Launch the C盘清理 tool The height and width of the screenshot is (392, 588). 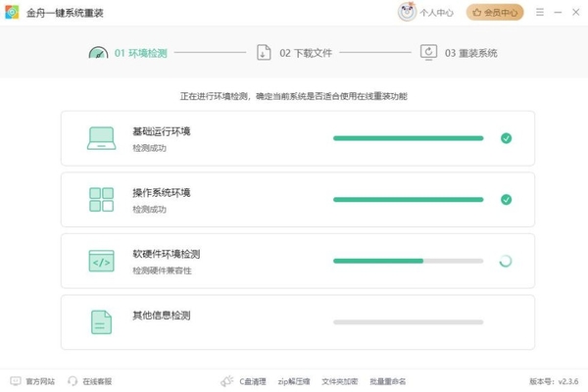click(x=243, y=381)
